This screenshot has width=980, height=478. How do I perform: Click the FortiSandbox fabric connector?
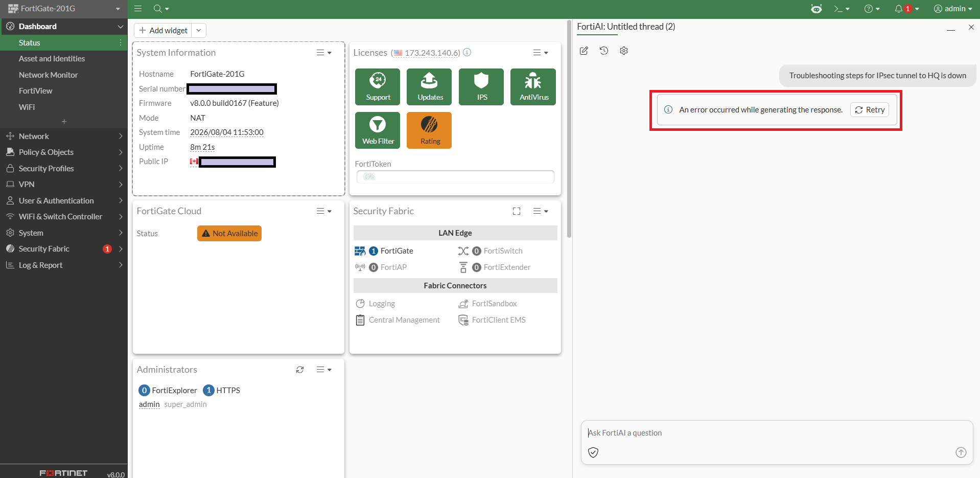tap(488, 304)
